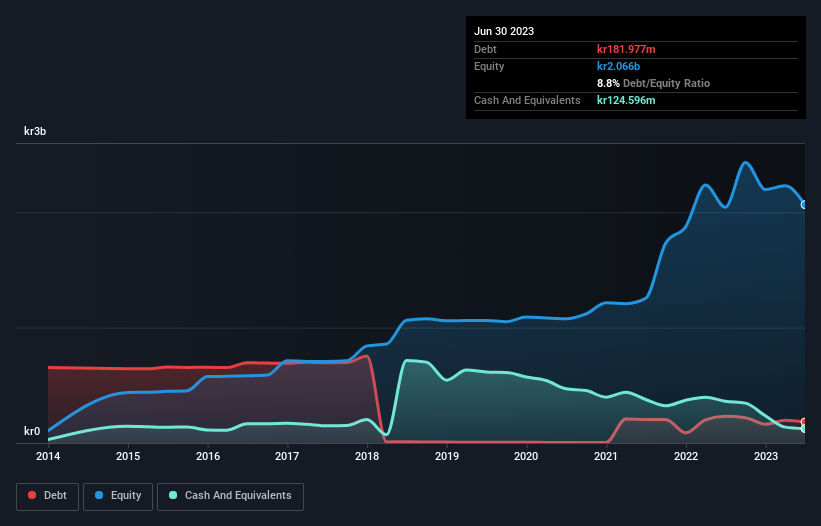
Task: Click Cash And Equivalents label in tooltip
Action: coord(527,100)
